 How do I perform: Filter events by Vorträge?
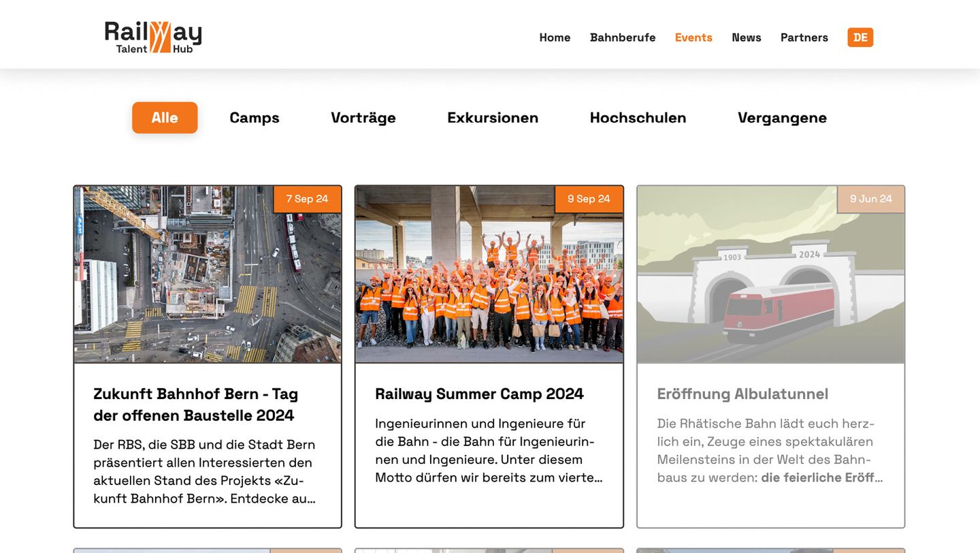point(363,118)
